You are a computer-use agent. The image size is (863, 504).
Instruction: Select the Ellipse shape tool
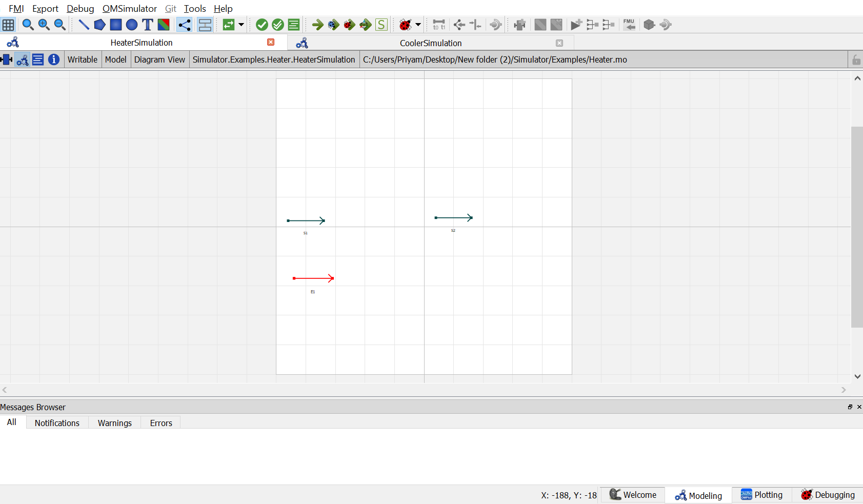132,25
